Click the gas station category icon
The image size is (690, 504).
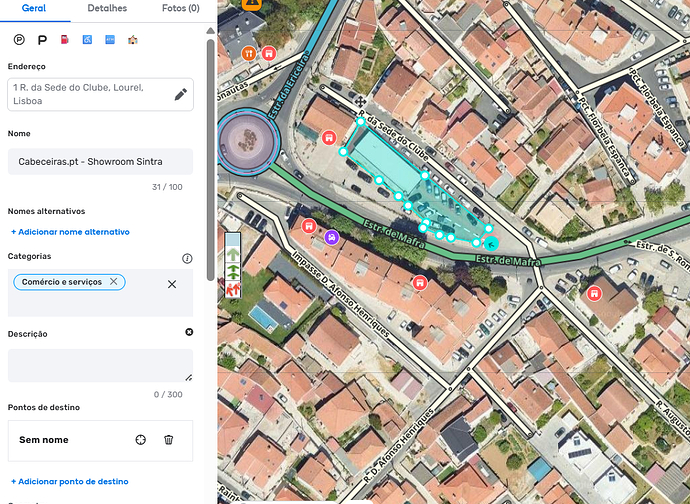pos(65,40)
